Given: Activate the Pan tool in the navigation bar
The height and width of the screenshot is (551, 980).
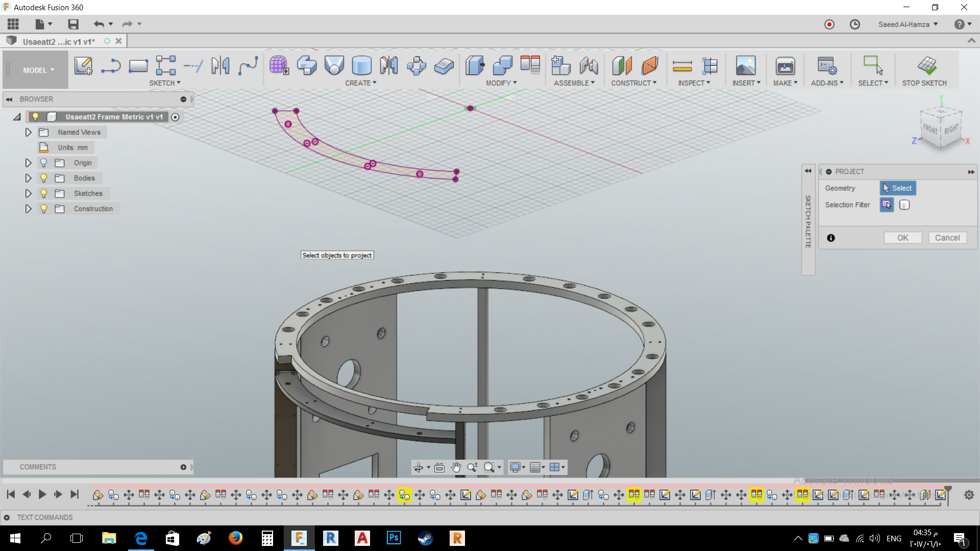Looking at the screenshot, I should point(456,467).
